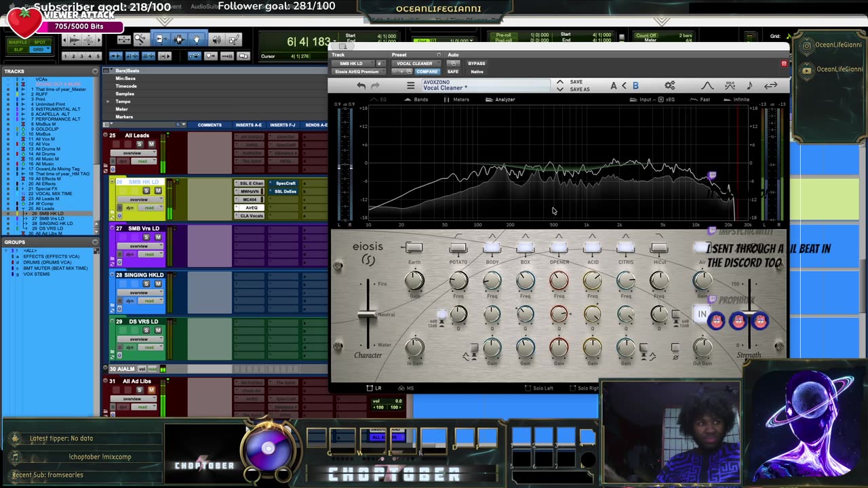The height and width of the screenshot is (488, 868).
Task: Select Fast analyzer mode
Action: [x=701, y=100]
